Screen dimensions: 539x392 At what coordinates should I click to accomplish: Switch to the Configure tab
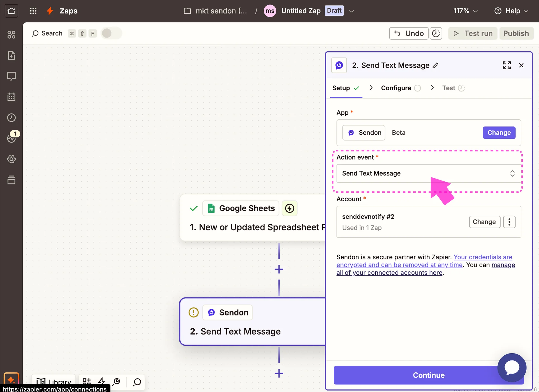396,88
